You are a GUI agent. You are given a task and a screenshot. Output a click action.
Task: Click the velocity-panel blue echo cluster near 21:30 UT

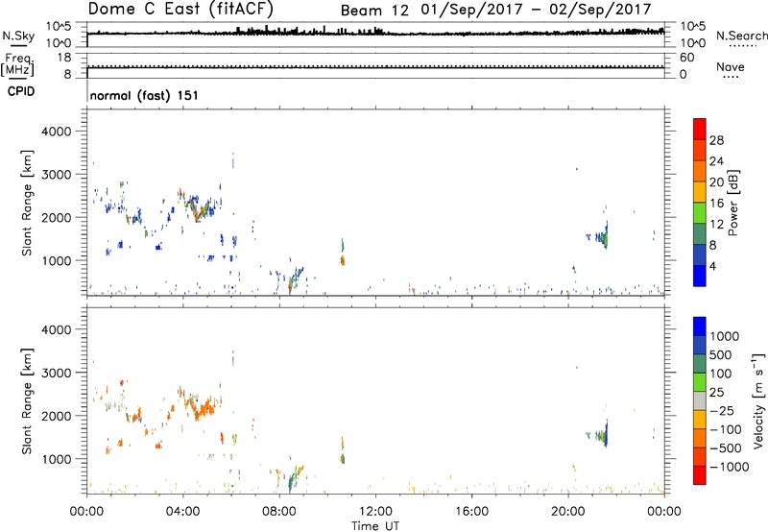click(606, 434)
